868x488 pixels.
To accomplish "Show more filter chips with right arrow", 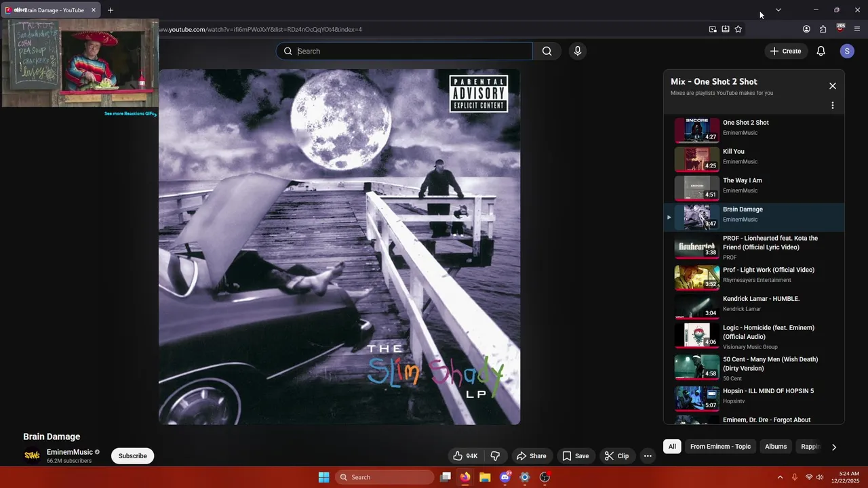I will click(x=834, y=447).
